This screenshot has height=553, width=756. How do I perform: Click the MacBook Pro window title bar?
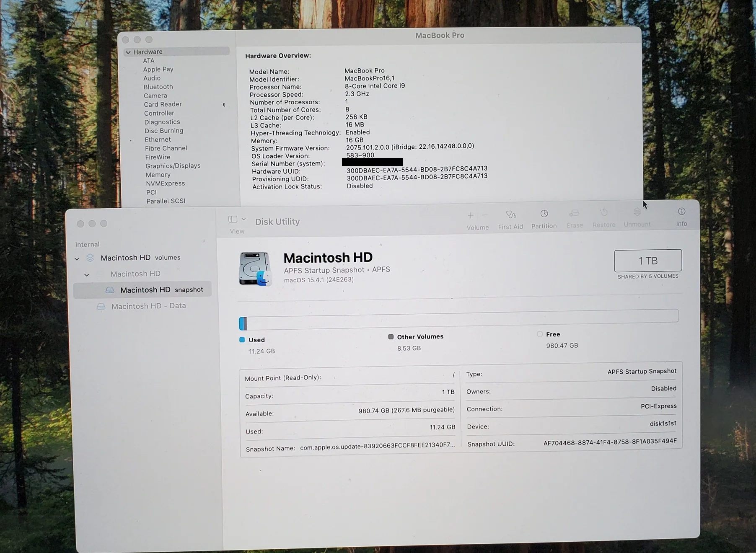click(x=440, y=36)
